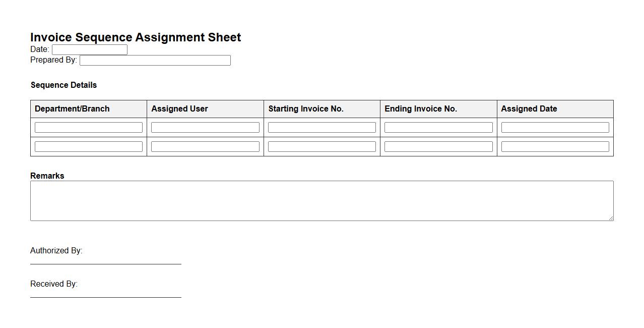
Task: Click first row Assigned Date field
Action: click(x=555, y=128)
